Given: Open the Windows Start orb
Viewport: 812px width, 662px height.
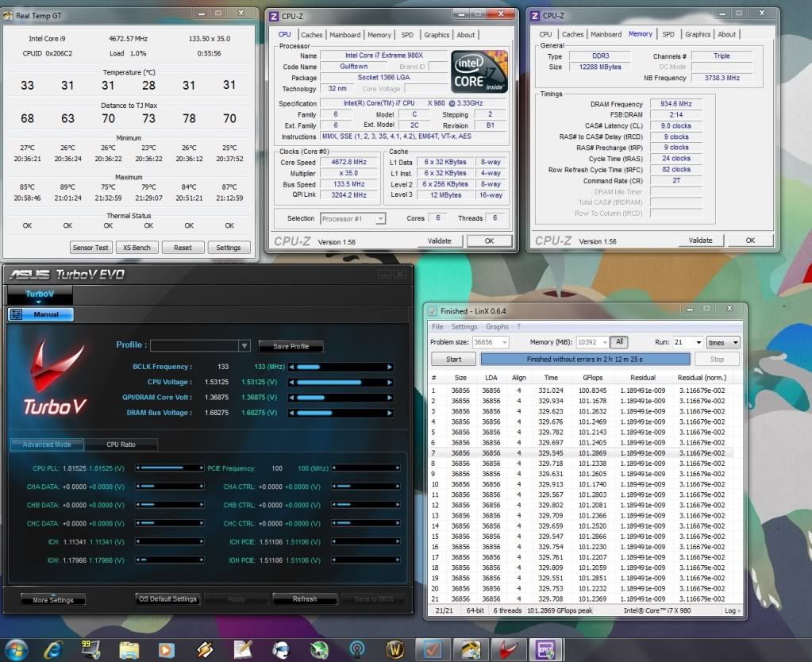Looking at the screenshot, I should point(15,650).
